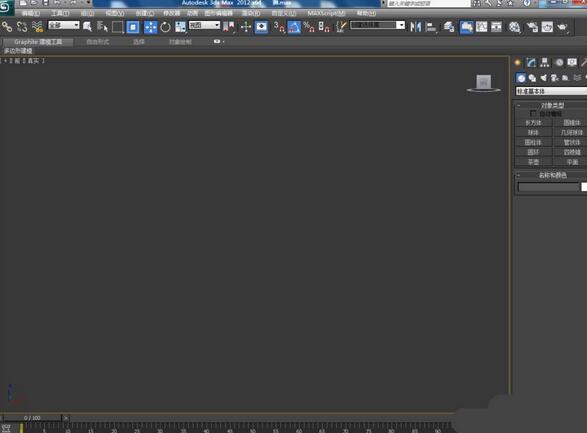Click the Sphere primitive button

point(533,132)
